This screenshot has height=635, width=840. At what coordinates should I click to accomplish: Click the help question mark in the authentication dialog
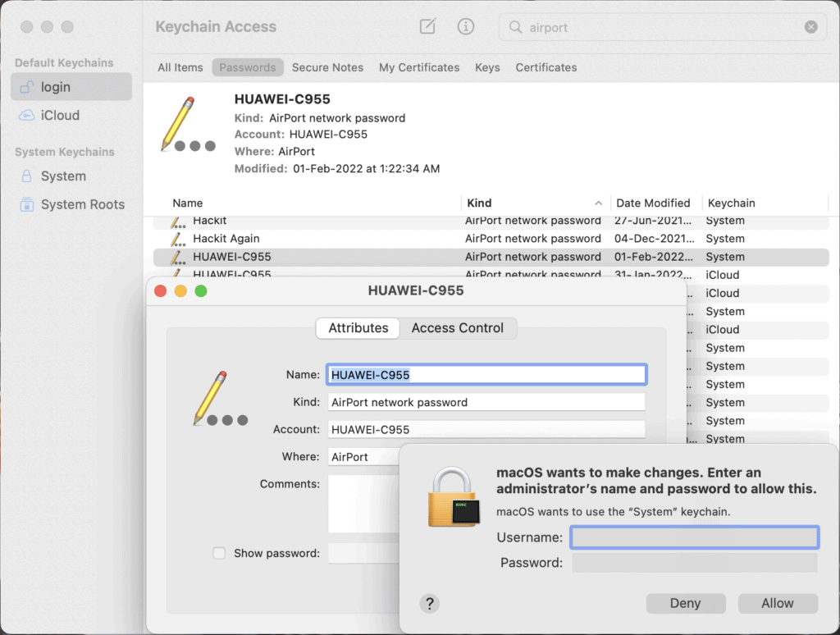[429, 603]
